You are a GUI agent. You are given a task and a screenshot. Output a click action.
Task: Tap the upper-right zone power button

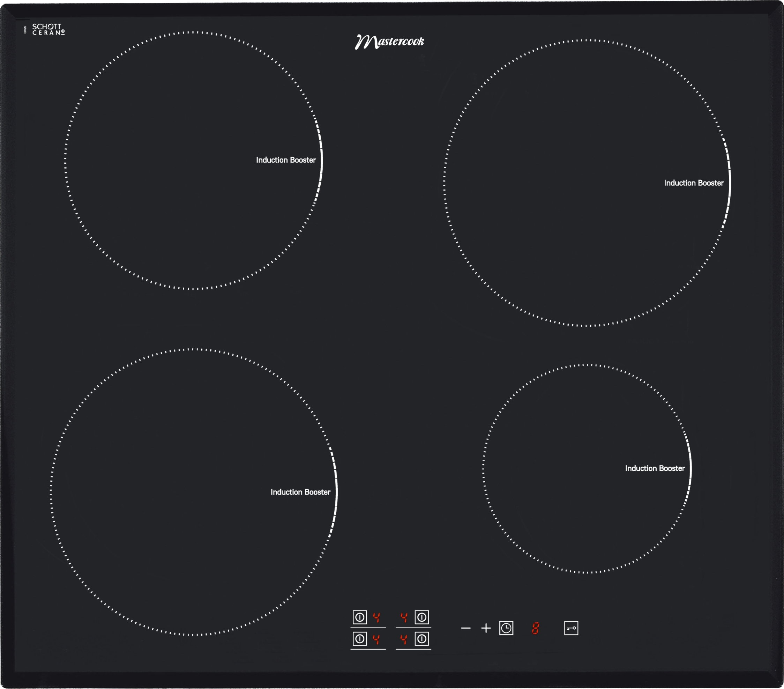click(421, 617)
